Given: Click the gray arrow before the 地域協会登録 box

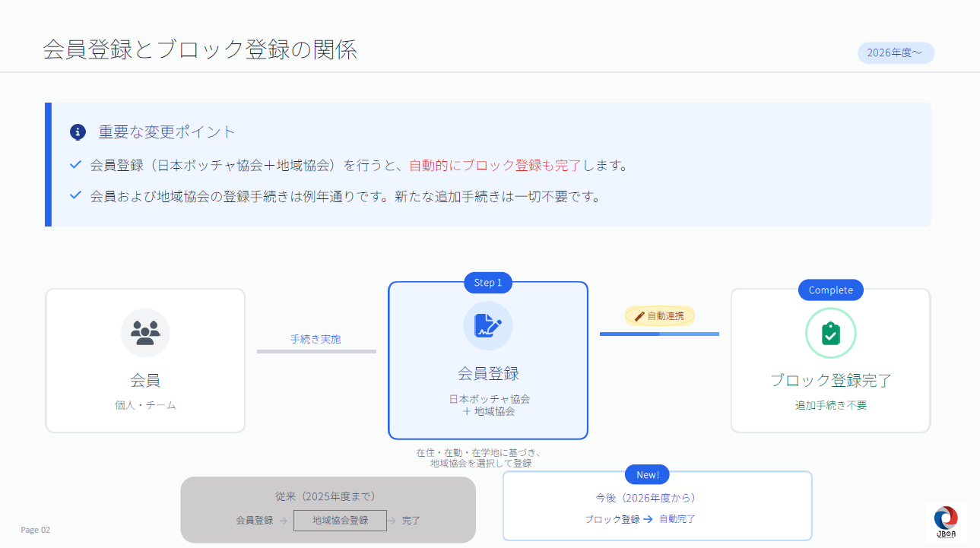Looking at the screenshot, I should pyautogui.click(x=283, y=521).
